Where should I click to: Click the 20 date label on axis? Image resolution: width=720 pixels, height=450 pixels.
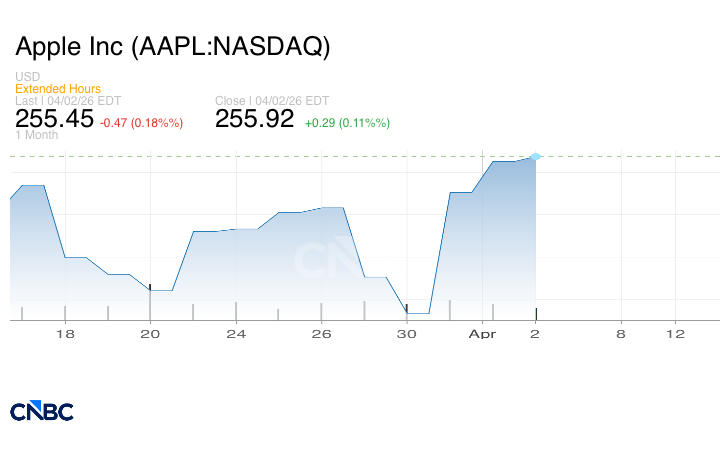click(x=150, y=334)
